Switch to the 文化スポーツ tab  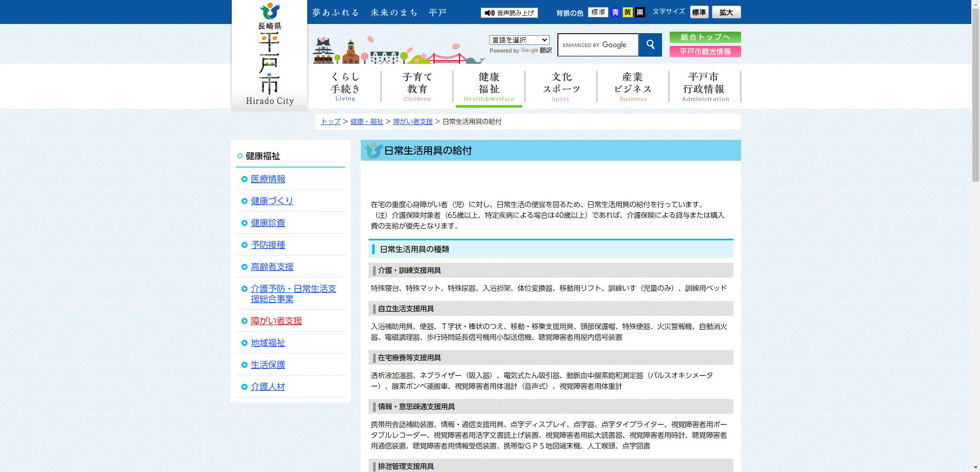560,86
